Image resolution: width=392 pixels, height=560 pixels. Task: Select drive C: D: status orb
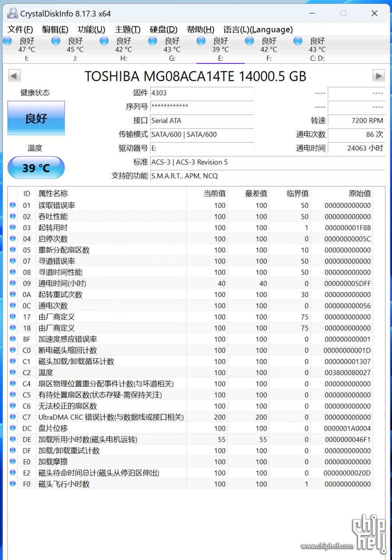[298, 40]
